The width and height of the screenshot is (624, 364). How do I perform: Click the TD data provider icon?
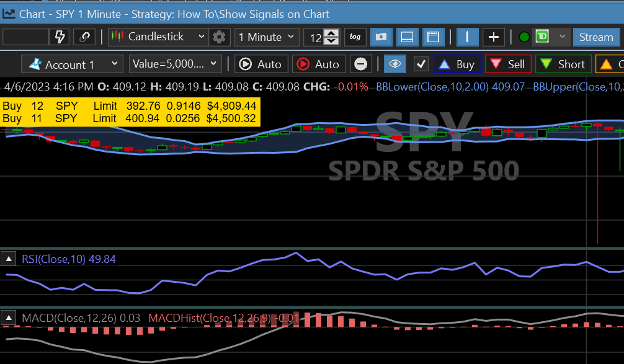542,37
